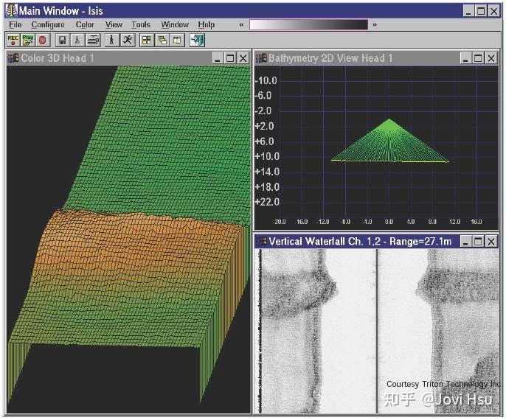The image size is (506, 420).
Task: Click the Print toolbar icon
Action: point(92,40)
